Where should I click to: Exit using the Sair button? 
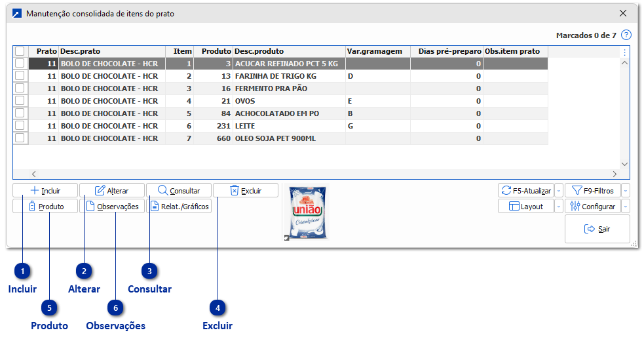pos(597,229)
